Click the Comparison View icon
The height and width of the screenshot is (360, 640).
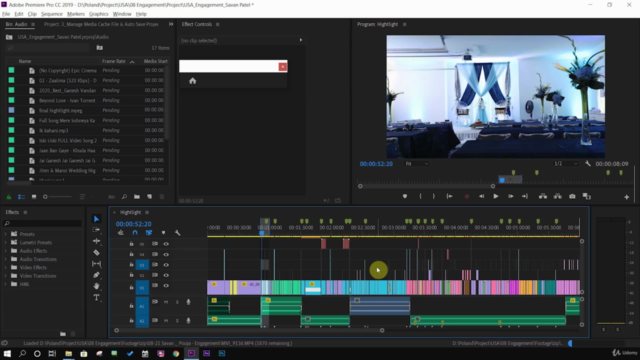pos(587,196)
